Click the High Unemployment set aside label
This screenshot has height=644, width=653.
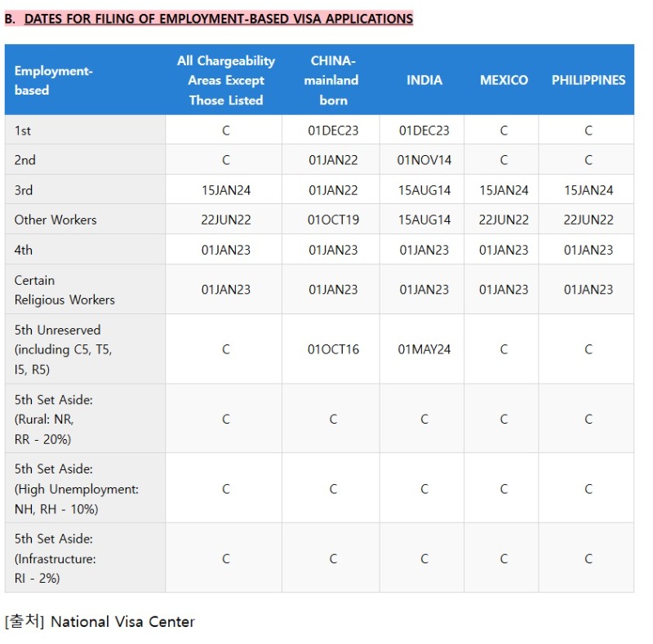76,489
